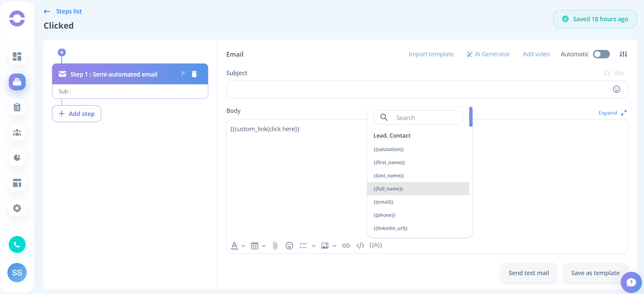This screenshot has height=294, width=644.
Task: Click the flag icon on Step 1
Action: (183, 74)
